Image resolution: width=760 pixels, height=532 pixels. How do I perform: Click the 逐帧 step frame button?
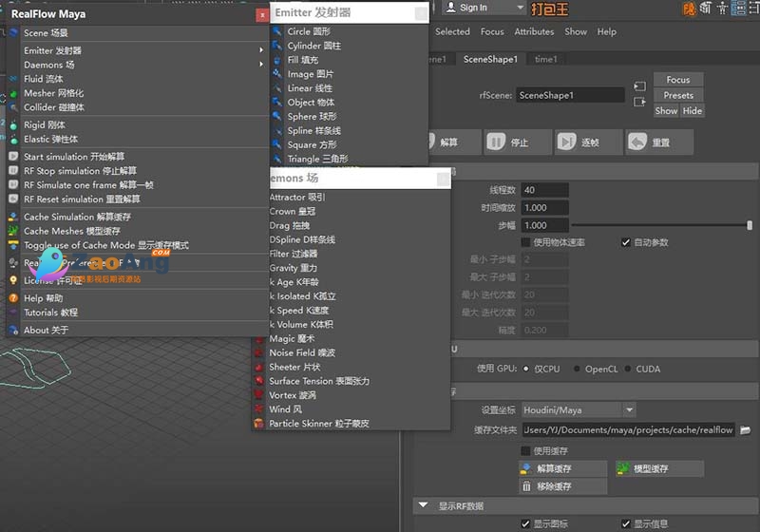click(x=588, y=142)
